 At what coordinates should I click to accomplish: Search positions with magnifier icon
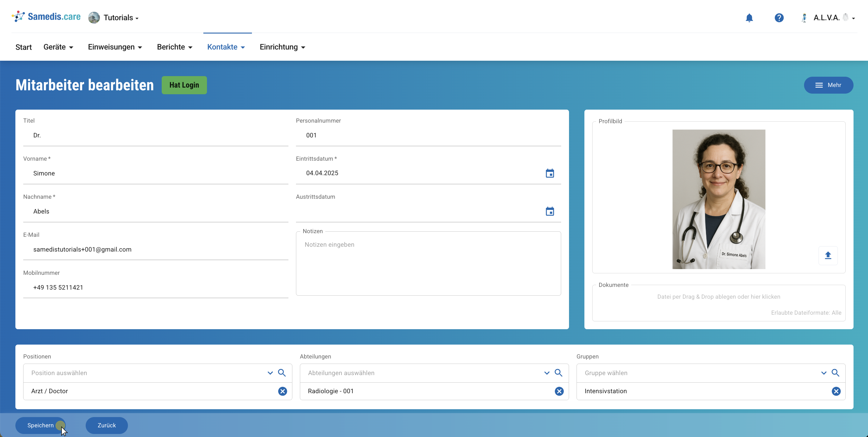pos(282,373)
